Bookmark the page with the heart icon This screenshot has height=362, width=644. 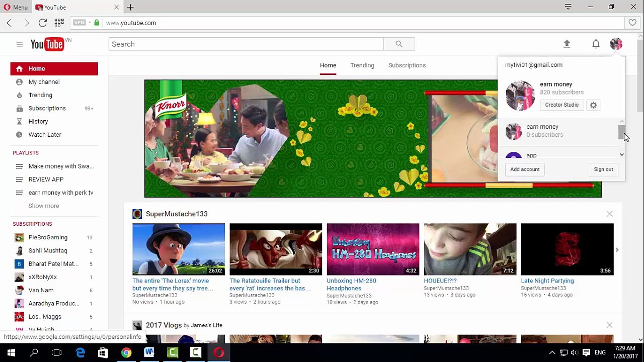pos(632,23)
